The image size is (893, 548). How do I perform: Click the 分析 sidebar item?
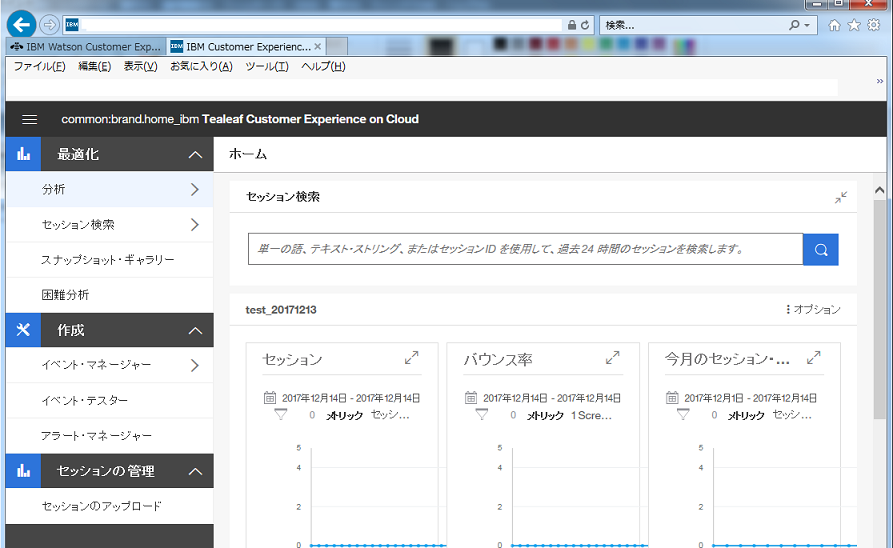click(x=109, y=189)
